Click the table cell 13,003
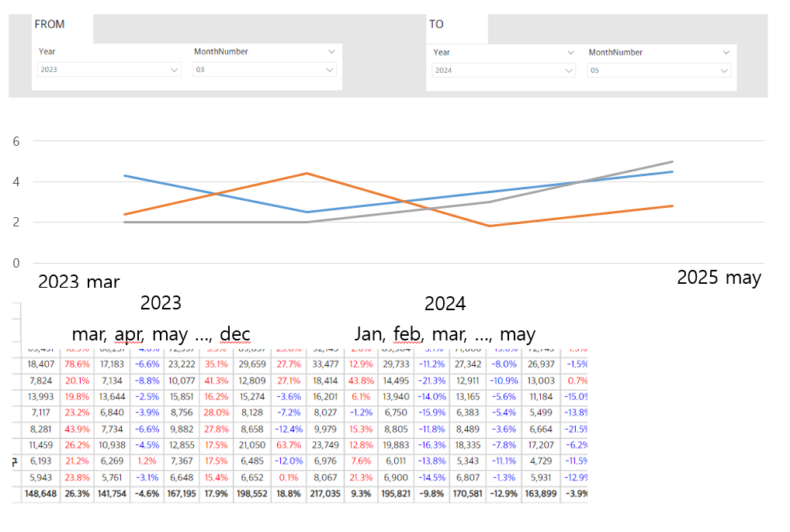The image size is (790, 532). 541,381
